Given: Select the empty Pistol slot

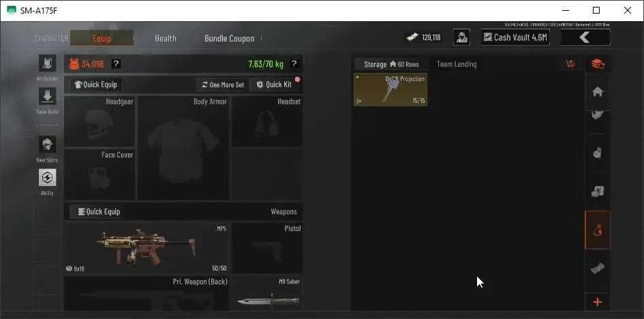Looking at the screenshot, I should coord(267,248).
